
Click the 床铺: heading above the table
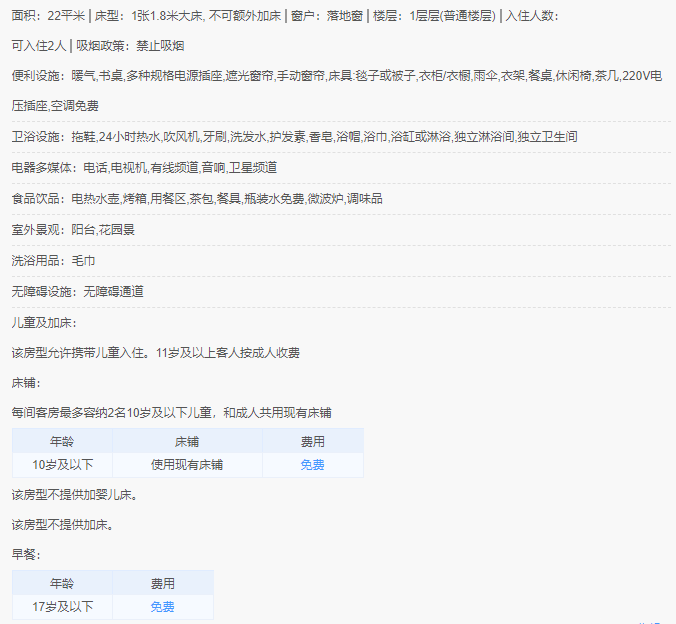[26, 383]
